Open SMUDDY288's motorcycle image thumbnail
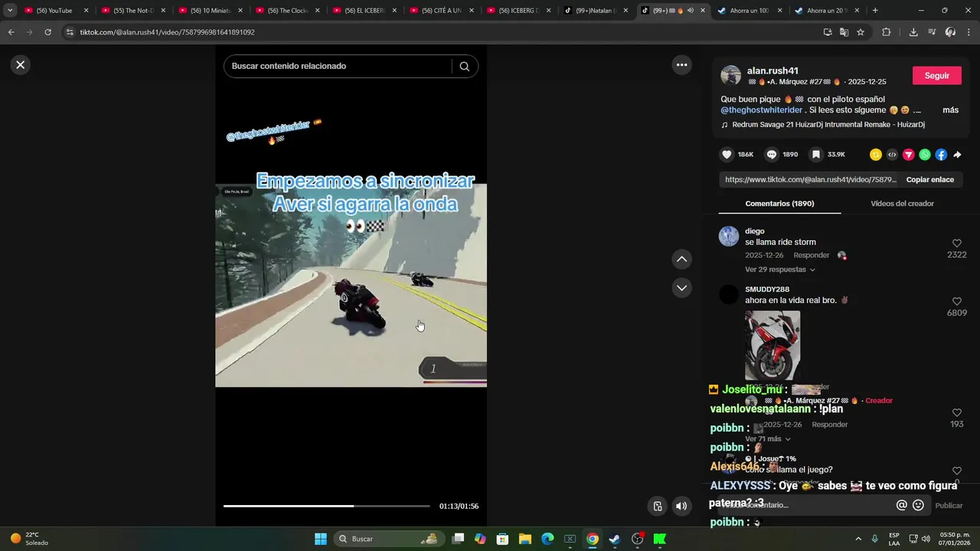Screen dimensions: 980x551 [773, 345]
